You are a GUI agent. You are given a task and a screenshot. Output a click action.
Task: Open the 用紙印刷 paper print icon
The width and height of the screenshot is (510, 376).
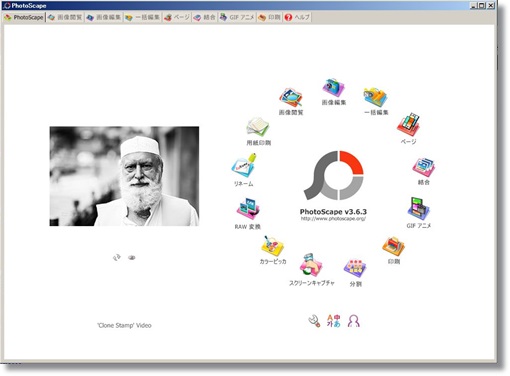(258, 127)
